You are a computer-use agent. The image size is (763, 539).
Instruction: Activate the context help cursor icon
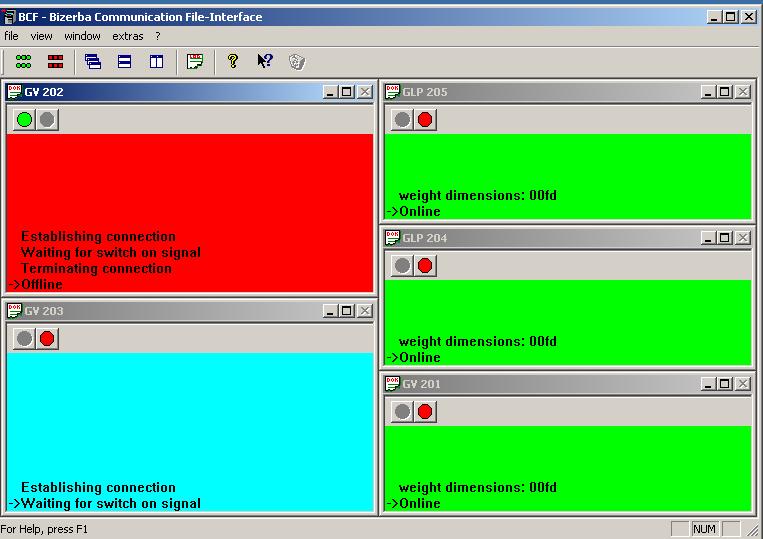pos(265,61)
